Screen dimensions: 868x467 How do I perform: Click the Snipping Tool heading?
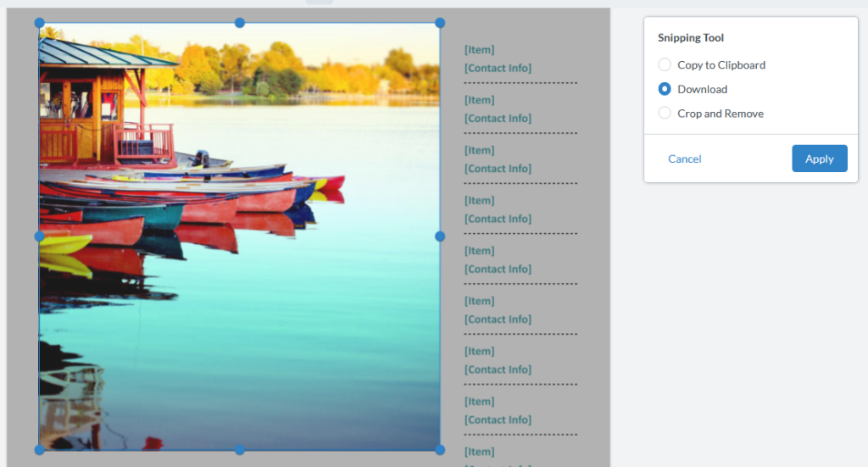(690, 37)
